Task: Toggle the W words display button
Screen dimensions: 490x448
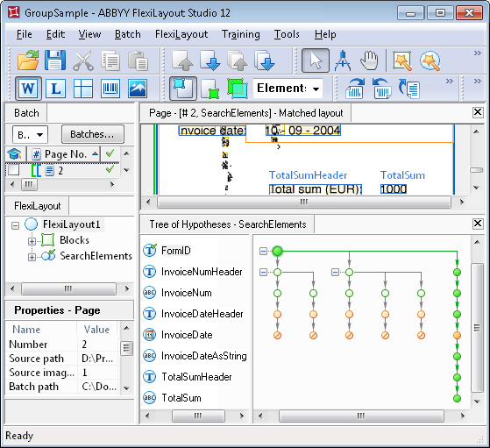Action: point(28,89)
